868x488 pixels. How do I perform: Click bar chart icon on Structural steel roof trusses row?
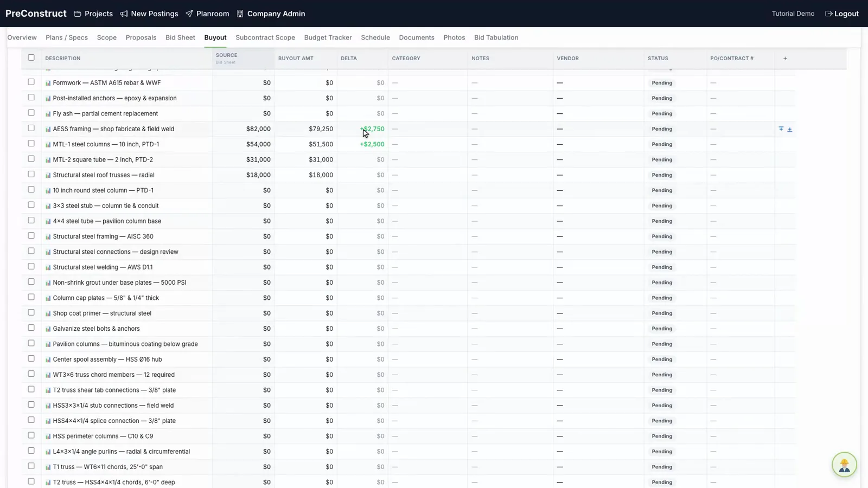pyautogui.click(x=48, y=175)
